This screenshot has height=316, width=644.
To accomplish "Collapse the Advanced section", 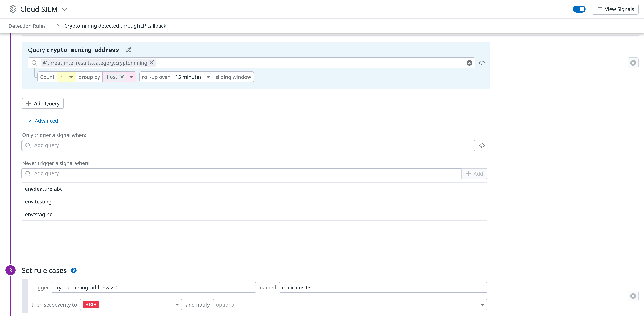I will (x=42, y=121).
